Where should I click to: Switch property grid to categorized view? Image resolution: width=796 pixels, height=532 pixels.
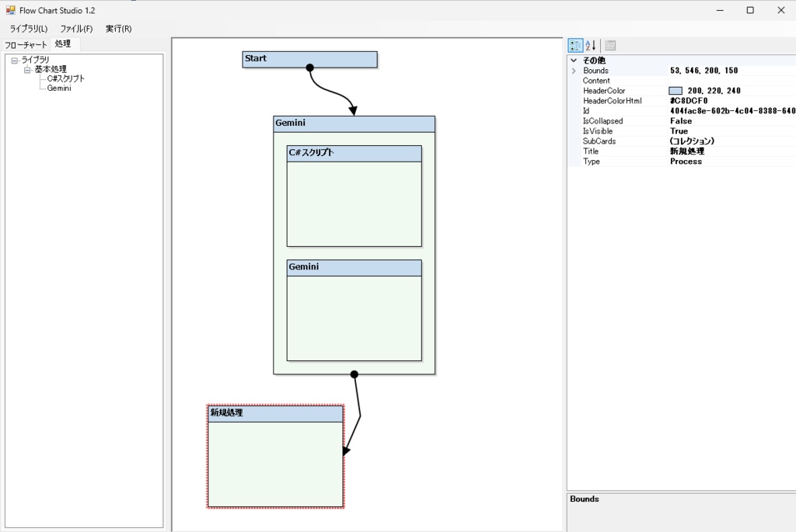point(574,45)
